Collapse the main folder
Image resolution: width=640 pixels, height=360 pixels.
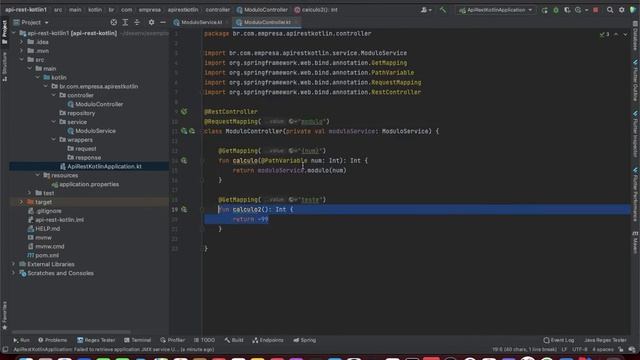pos(29,69)
